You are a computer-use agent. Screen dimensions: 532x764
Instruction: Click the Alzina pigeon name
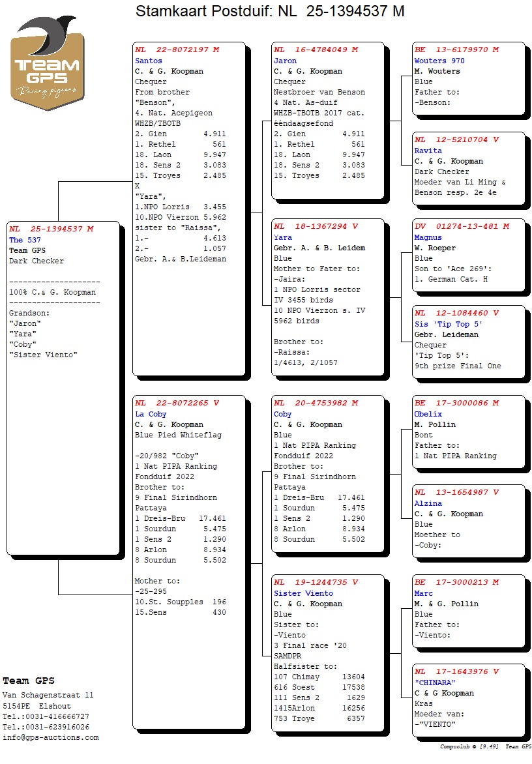pyautogui.click(x=428, y=503)
